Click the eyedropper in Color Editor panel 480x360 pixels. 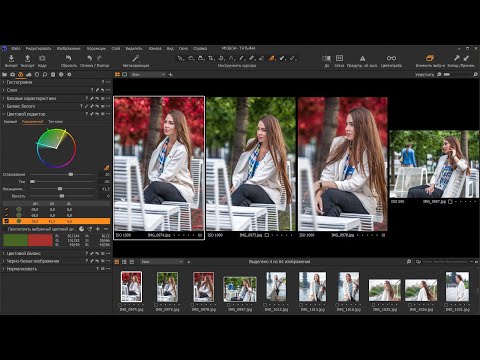pos(107,167)
